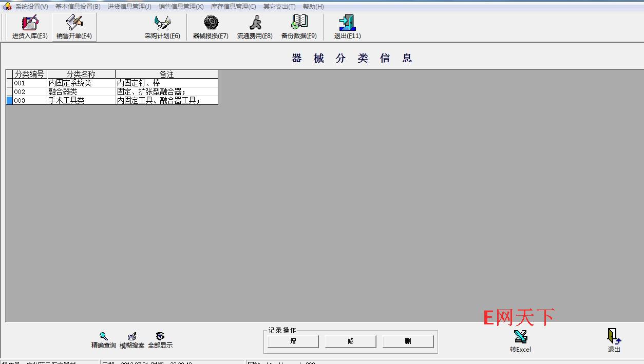Open the 其它支出(T) menu
The width and height of the screenshot is (644, 364).
279,7
